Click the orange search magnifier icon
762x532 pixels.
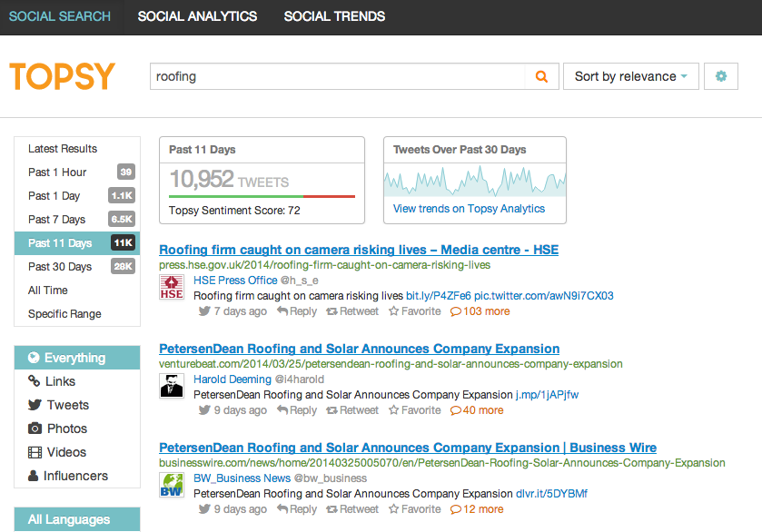pos(541,76)
